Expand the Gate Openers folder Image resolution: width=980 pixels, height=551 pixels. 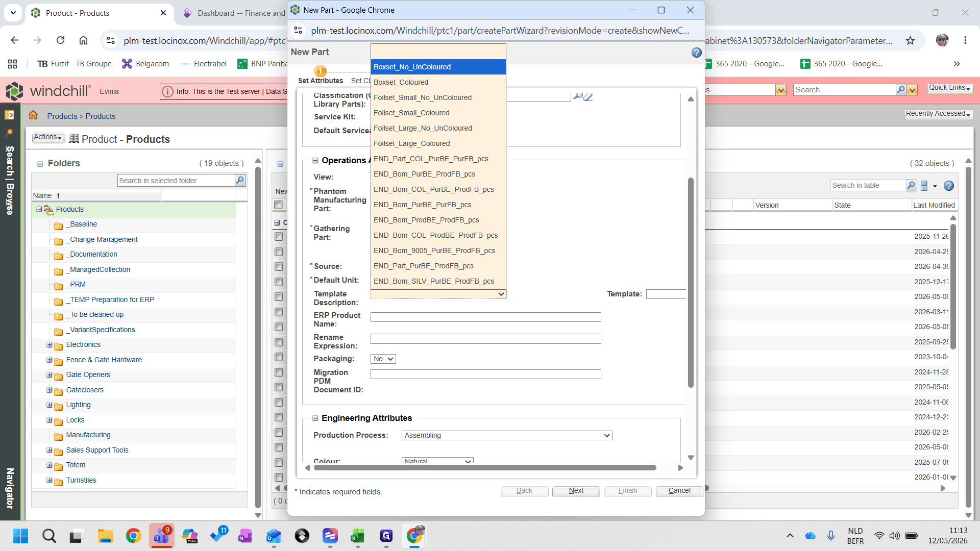click(49, 375)
